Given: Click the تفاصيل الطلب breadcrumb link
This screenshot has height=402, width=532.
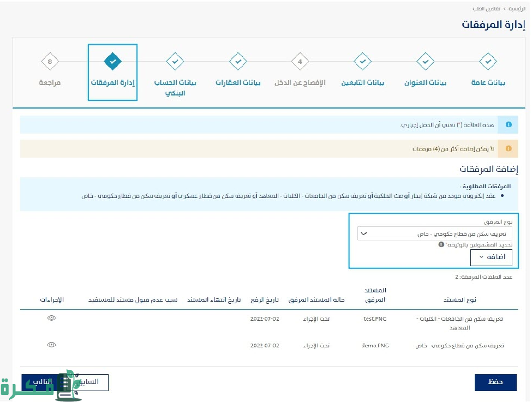Looking at the screenshot, I should pyautogui.click(x=486, y=9).
